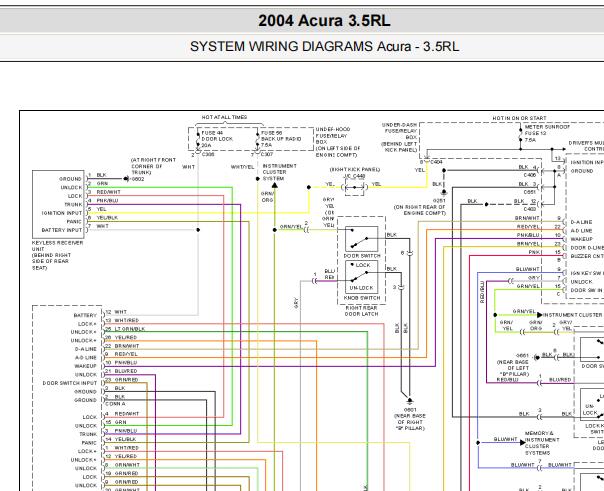Click the "INSTRUMENT CLUSTER SYSTEM" reference near C307
This screenshot has width=604, height=491.
click(x=279, y=172)
